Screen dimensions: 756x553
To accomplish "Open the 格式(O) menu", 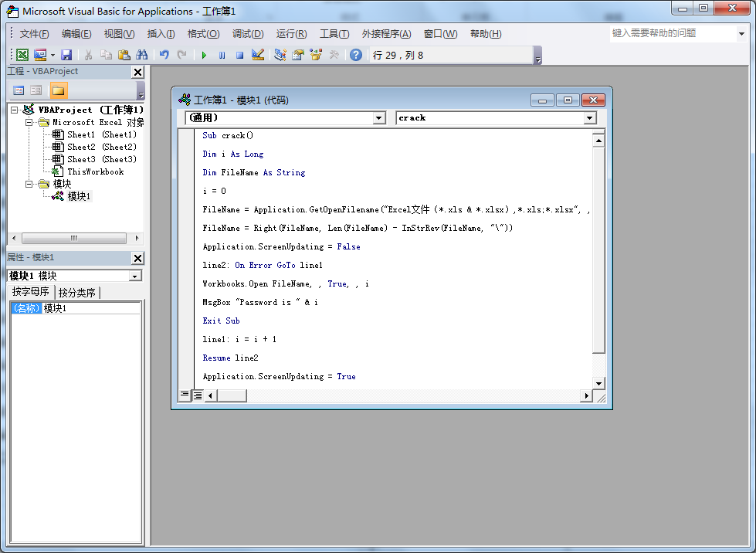I will (x=203, y=34).
